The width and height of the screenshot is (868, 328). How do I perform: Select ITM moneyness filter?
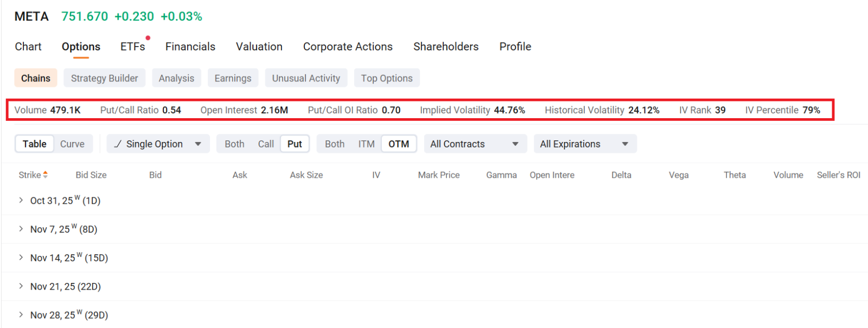pyautogui.click(x=366, y=144)
